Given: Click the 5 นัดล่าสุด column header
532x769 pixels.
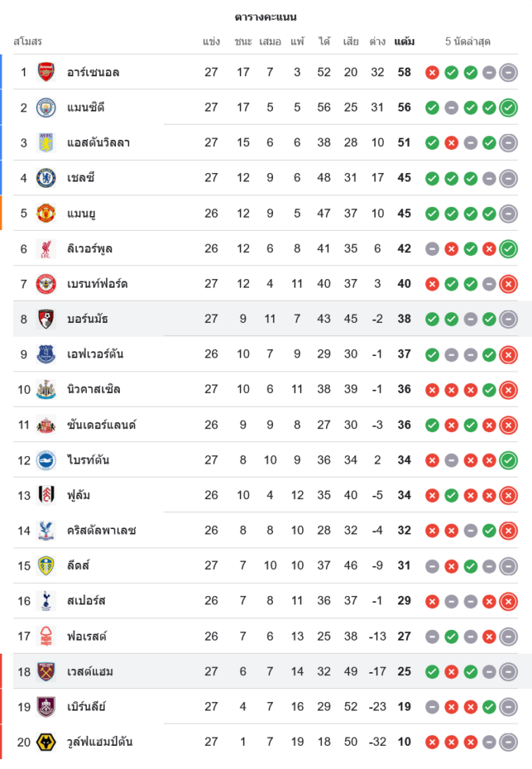Looking at the screenshot, I should click(467, 42).
